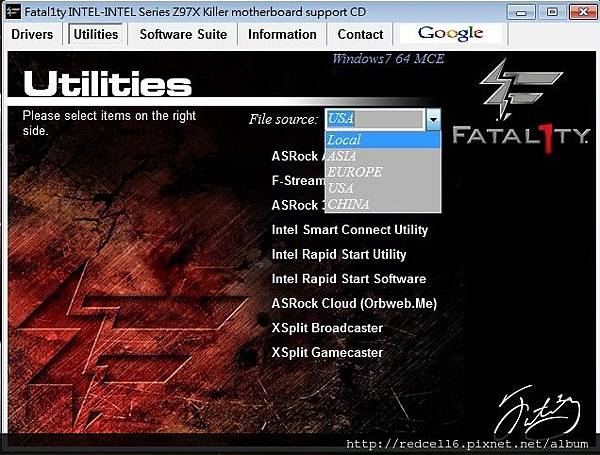The height and width of the screenshot is (455, 600).
Task: Expand the File source dropdown arrow
Action: point(433,119)
